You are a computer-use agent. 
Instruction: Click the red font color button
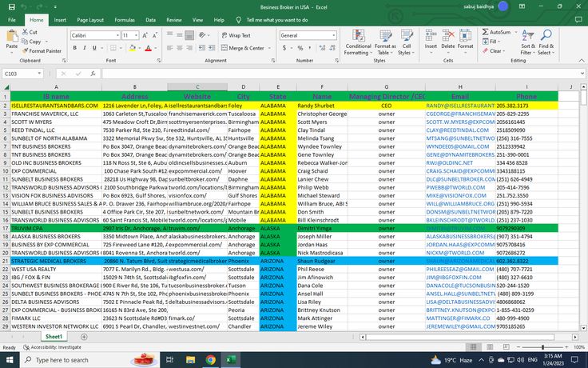pos(148,48)
